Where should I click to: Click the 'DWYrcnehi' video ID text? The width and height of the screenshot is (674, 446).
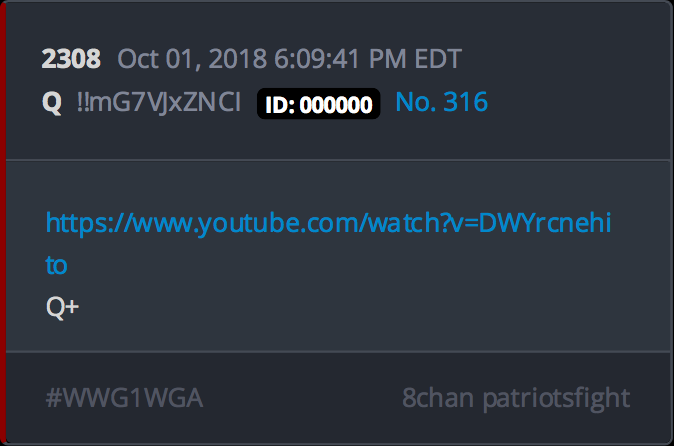tap(545, 223)
